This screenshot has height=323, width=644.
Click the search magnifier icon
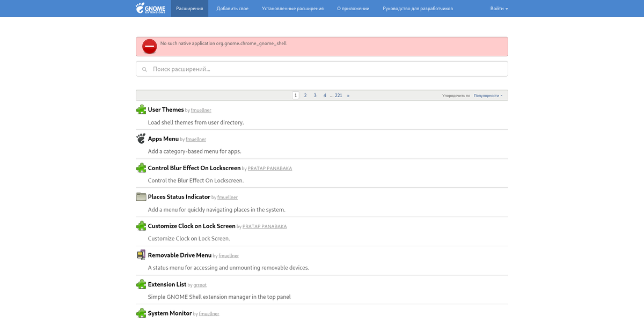tap(144, 69)
